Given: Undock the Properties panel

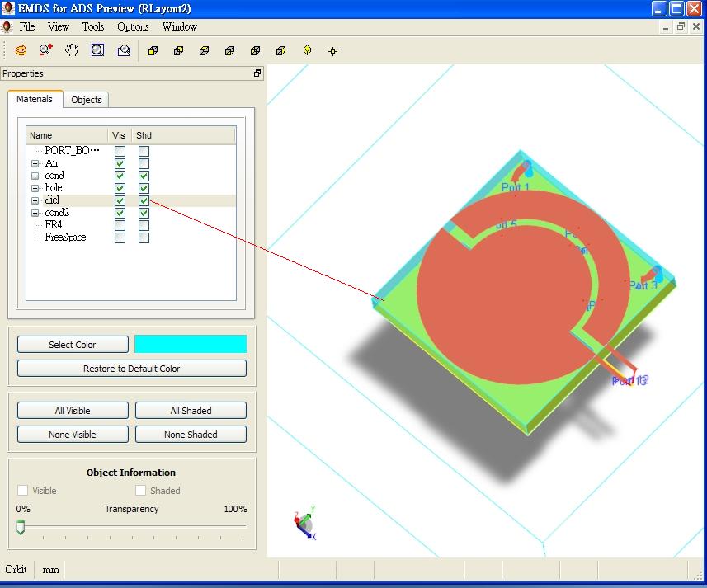Looking at the screenshot, I should (257, 73).
